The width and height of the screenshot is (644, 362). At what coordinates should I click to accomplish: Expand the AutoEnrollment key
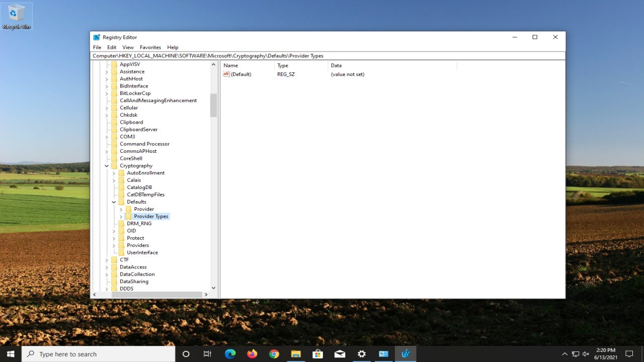114,173
